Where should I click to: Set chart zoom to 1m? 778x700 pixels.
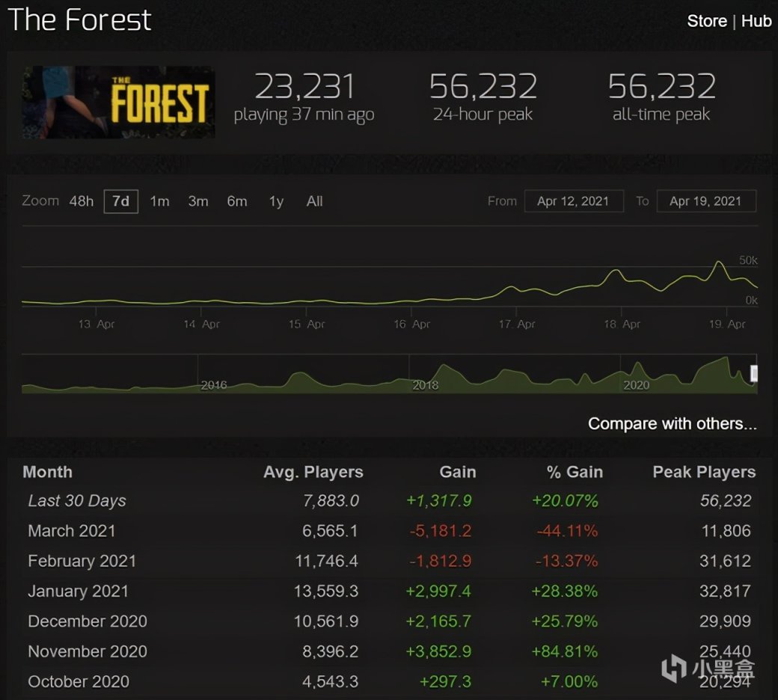click(x=160, y=201)
